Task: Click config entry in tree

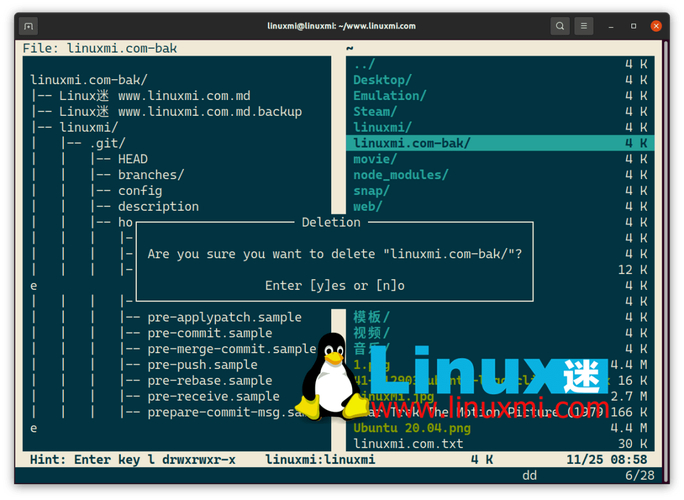Action: tap(140, 191)
